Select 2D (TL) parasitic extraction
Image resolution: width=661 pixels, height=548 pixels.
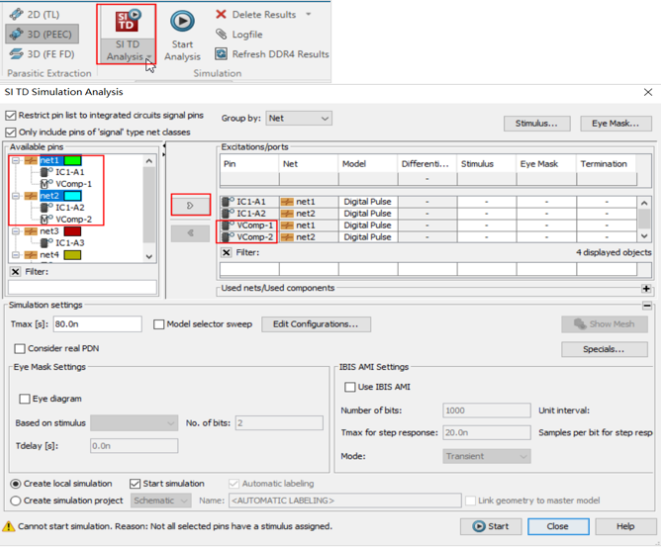click(x=35, y=14)
